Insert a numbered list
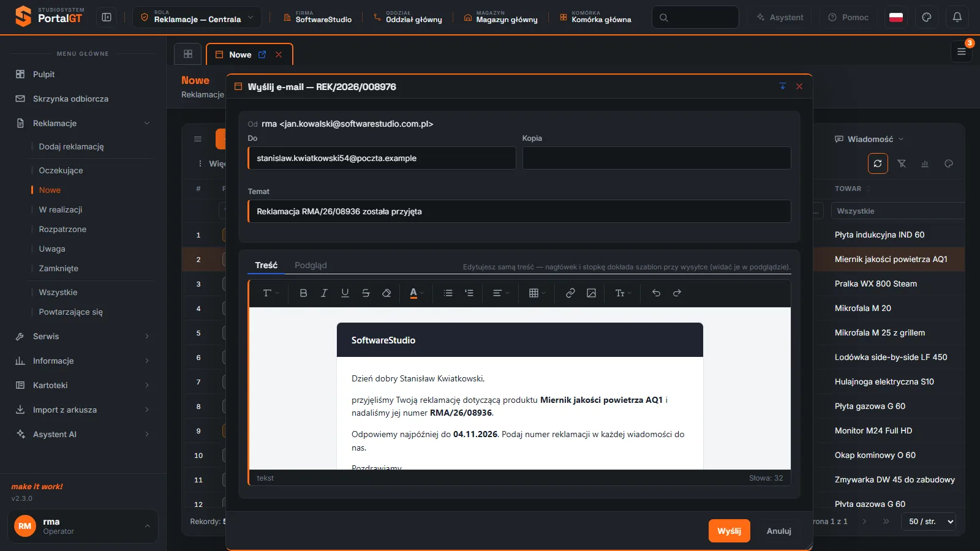Image resolution: width=980 pixels, height=551 pixels. [x=469, y=293]
